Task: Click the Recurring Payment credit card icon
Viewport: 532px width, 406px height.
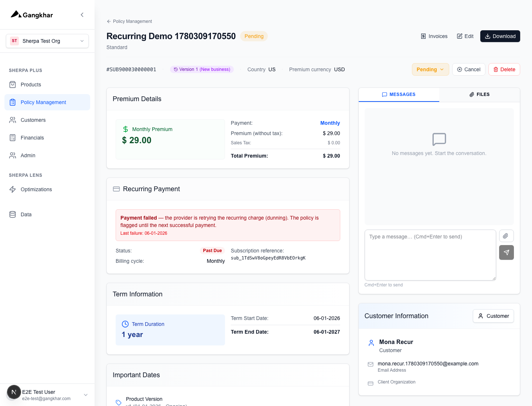Action: (x=116, y=189)
